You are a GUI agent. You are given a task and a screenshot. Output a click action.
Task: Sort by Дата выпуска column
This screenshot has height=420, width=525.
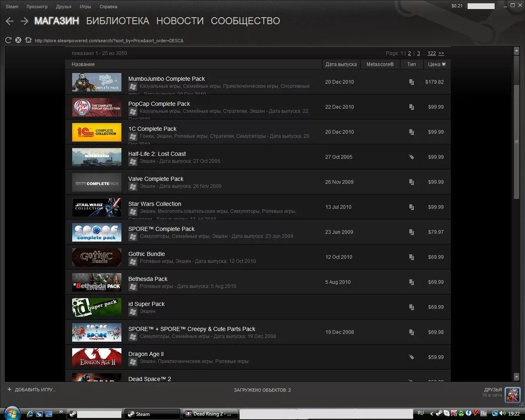tap(341, 64)
